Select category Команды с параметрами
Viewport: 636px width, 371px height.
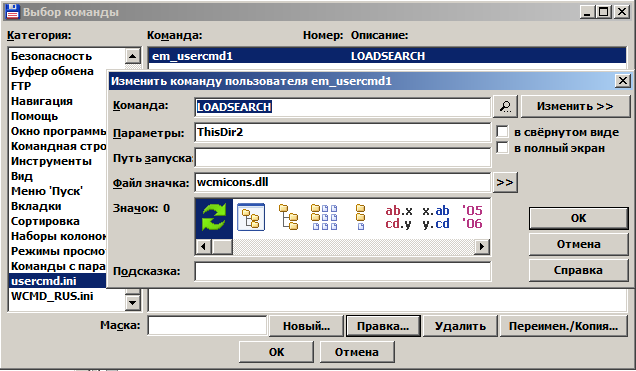58,266
